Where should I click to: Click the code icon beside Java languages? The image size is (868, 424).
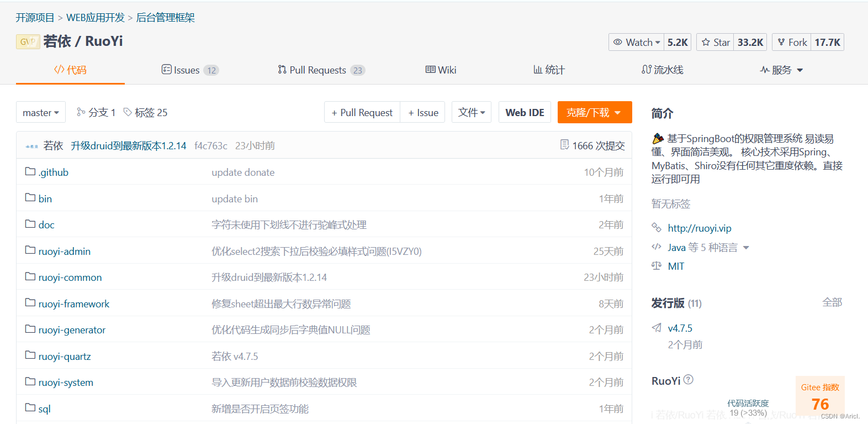pos(657,247)
